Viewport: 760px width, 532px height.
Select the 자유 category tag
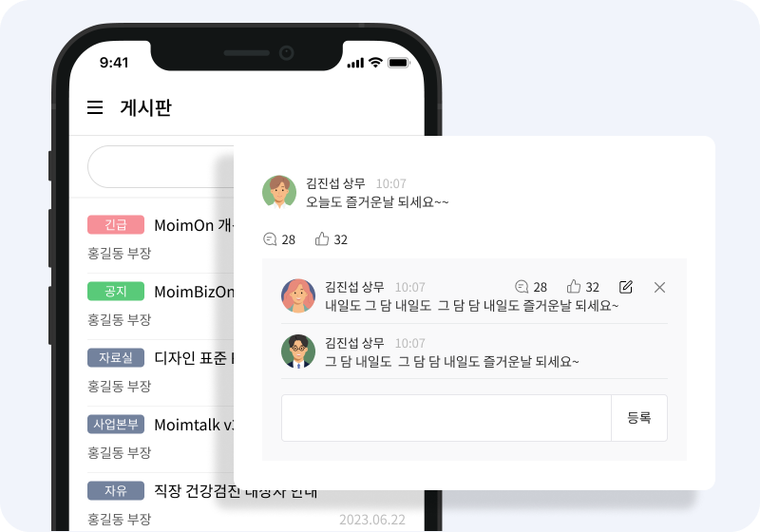[116, 490]
